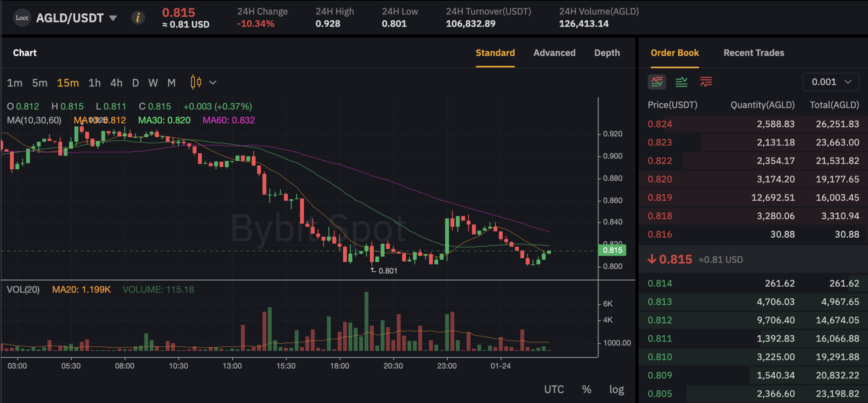Select the 1h timeframe

[x=94, y=83]
